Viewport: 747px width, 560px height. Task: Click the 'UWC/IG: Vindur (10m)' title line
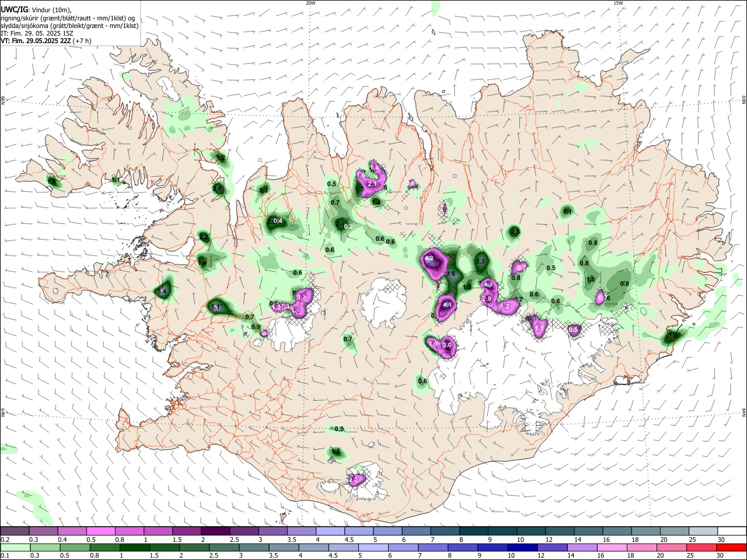point(36,9)
